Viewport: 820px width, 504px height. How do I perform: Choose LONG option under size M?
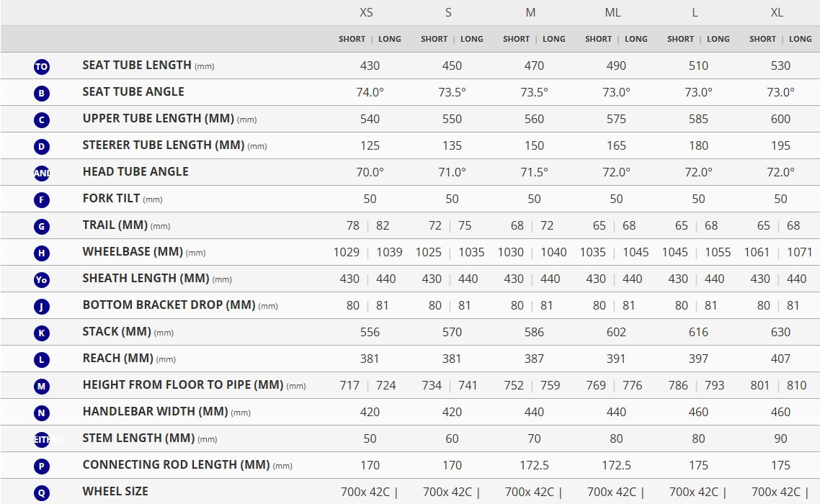pos(554,39)
